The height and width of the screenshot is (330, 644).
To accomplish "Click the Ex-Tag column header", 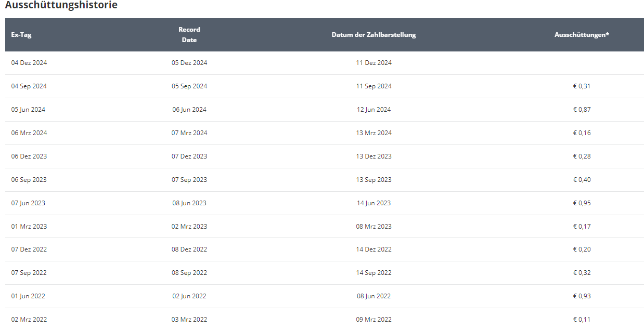I will tap(21, 35).
